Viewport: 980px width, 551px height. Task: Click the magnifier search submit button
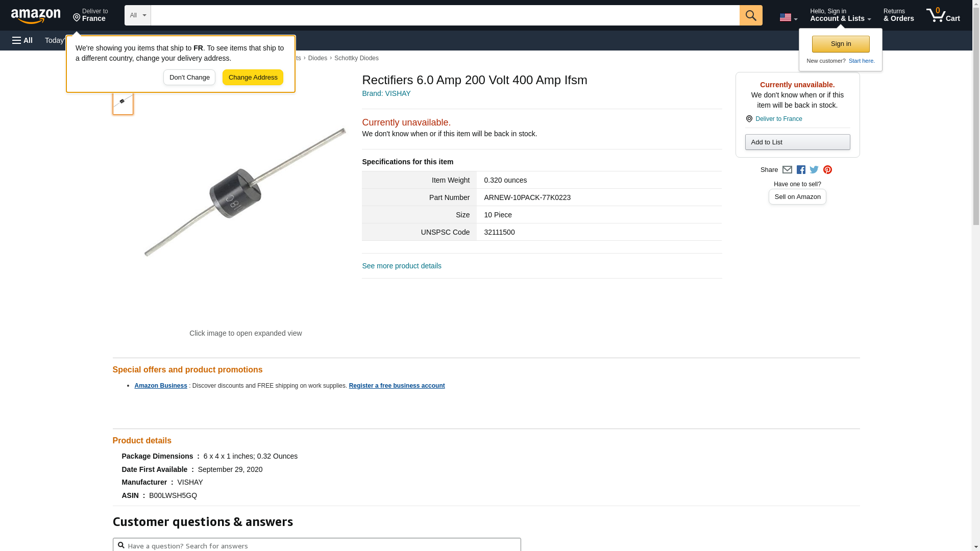pyautogui.click(x=750, y=15)
